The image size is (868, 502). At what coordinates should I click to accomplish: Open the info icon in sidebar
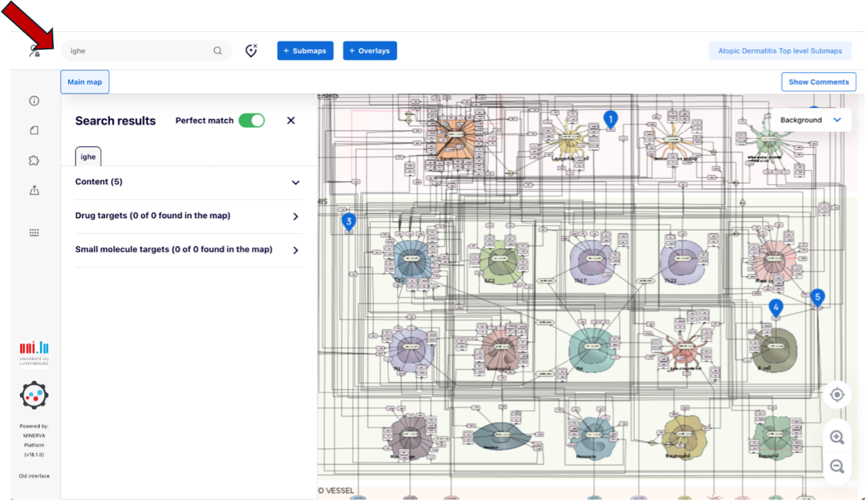point(35,101)
